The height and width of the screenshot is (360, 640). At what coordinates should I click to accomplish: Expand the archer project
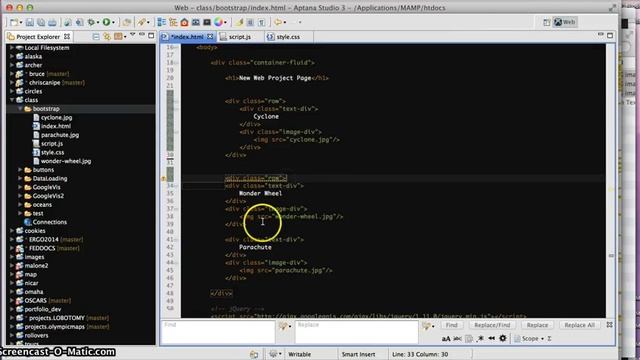coord(12,65)
